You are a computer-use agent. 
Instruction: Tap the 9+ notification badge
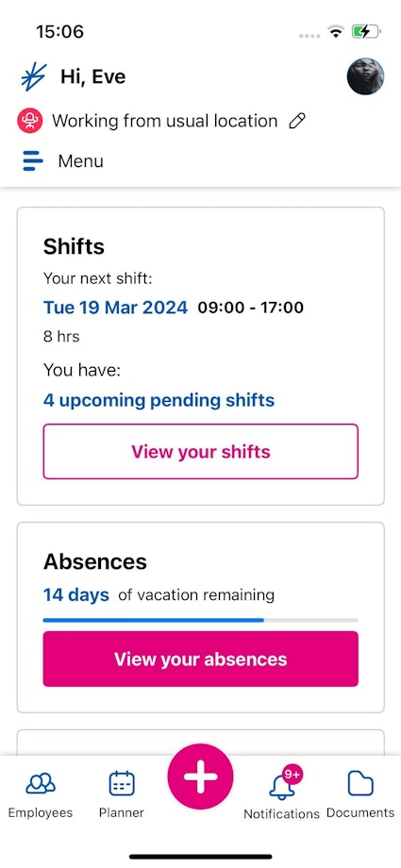[292, 775]
